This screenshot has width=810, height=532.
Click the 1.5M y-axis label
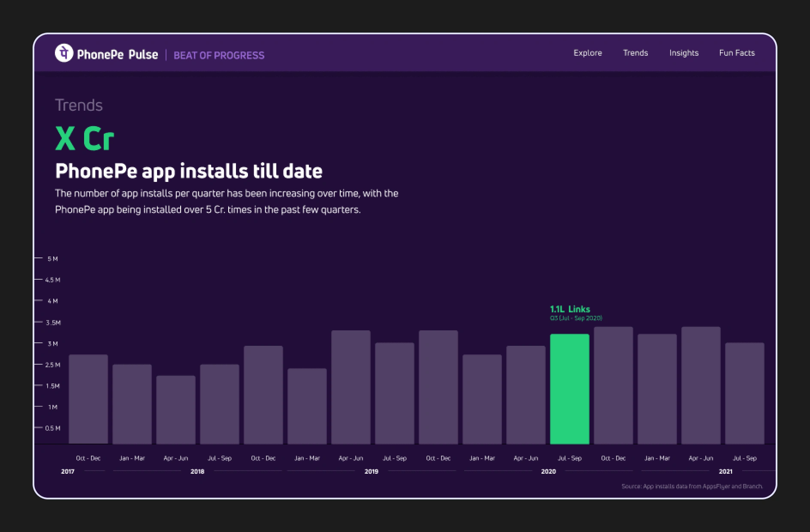tap(53, 386)
